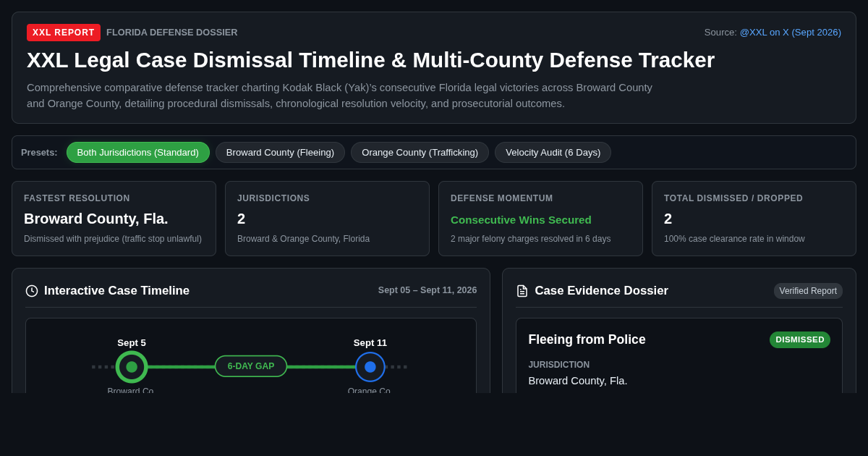Click the main XXL Legal Case Dismissal title

coord(370,60)
